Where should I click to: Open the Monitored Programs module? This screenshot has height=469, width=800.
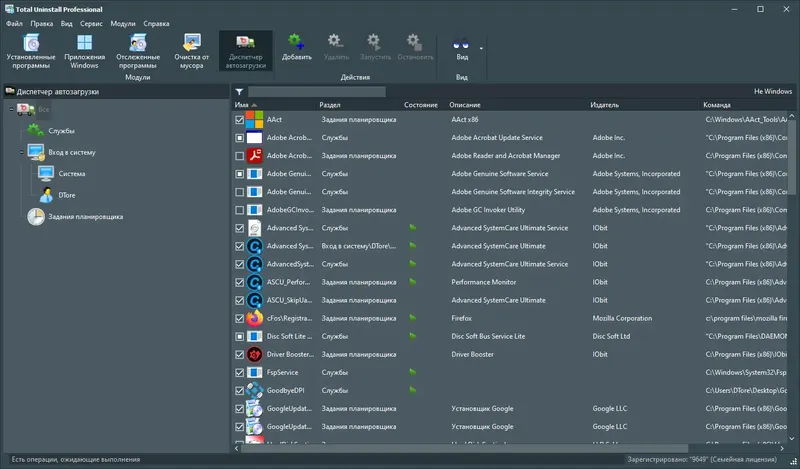(x=138, y=51)
